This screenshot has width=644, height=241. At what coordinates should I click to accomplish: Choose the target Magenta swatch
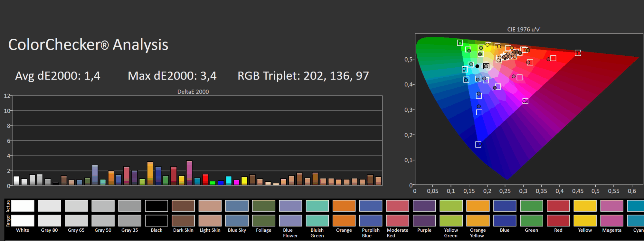(x=611, y=221)
